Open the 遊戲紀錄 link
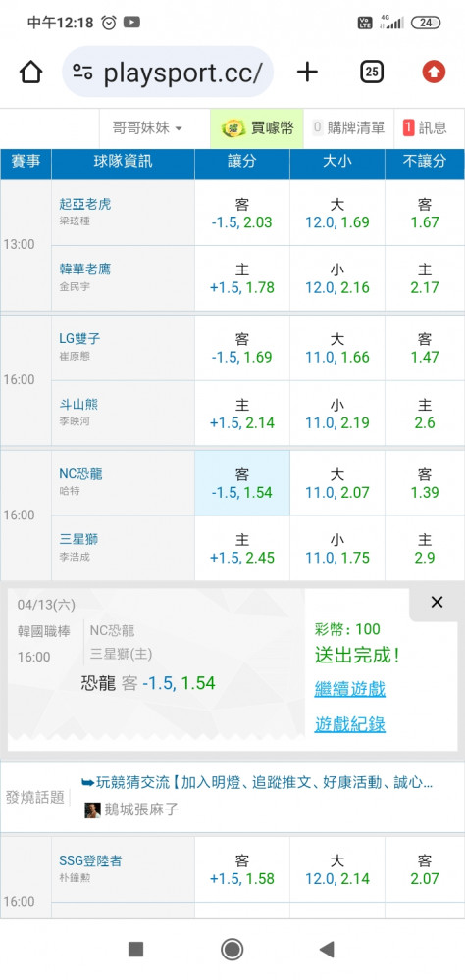The image size is (465, 980). coord(350,724)
